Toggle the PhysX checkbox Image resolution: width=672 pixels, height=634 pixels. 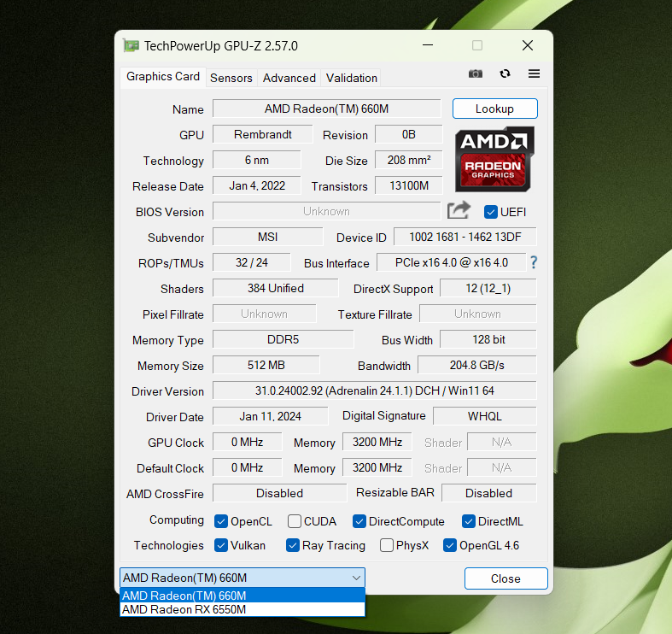[x=387, y=545]
